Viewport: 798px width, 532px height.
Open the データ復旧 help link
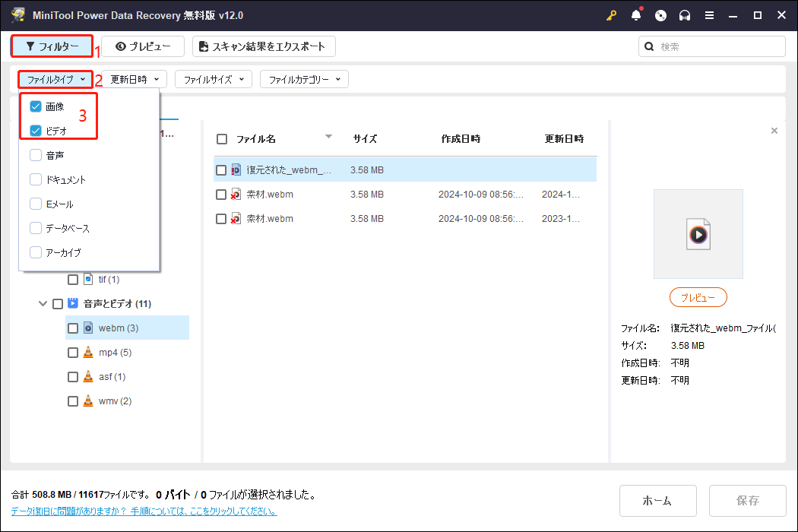pyautogui.click(x=144, y=511)
